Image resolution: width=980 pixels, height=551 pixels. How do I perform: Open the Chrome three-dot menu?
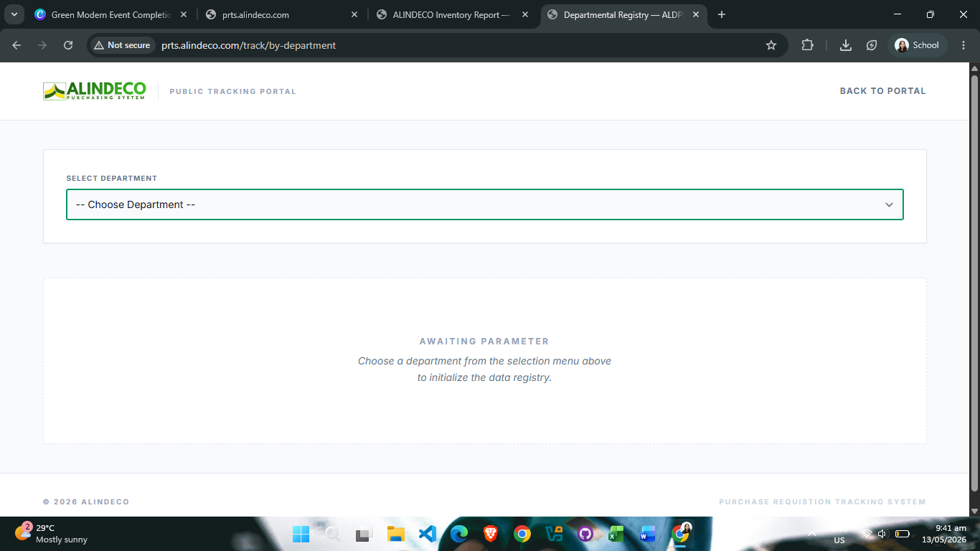coord(963,45)
